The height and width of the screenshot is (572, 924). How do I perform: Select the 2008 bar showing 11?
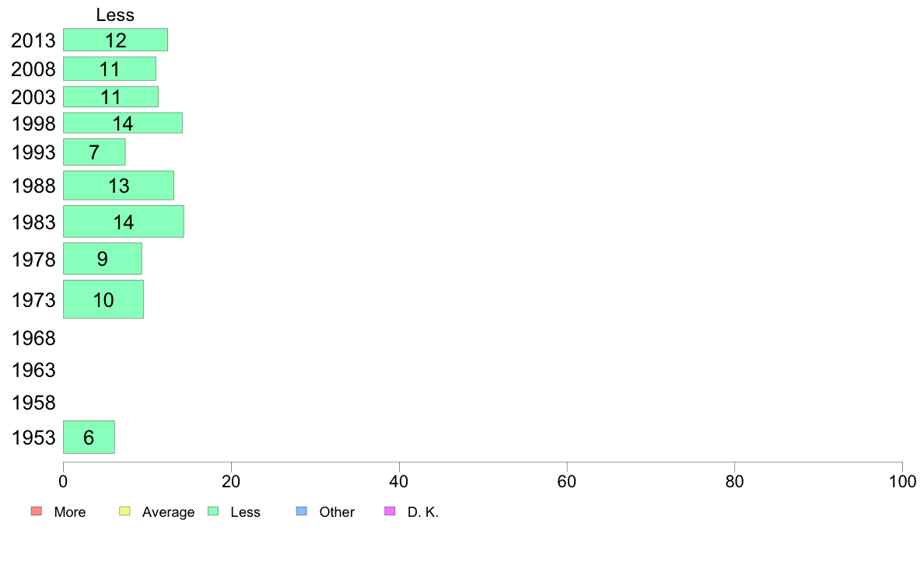coord(110,69)
